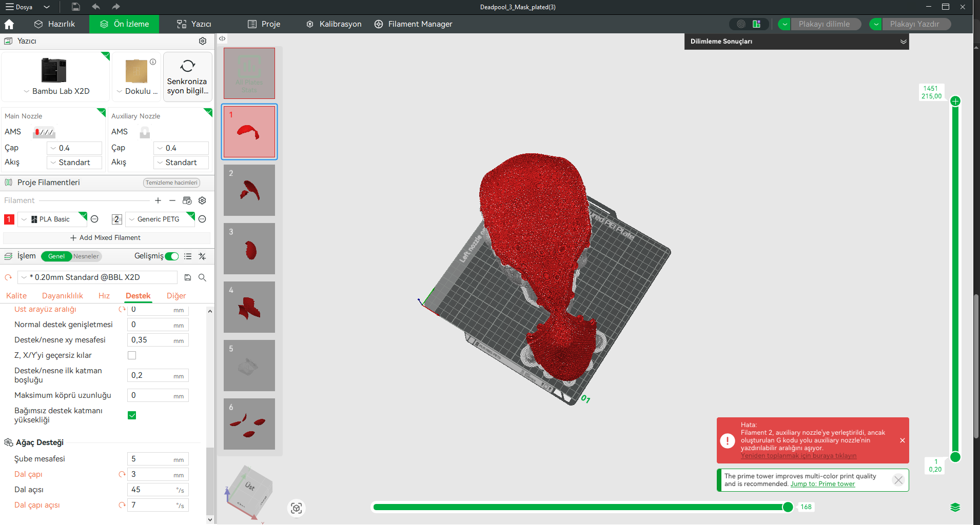
Task: Reset Dal çapı açısı value
Action: click(122, 505)
